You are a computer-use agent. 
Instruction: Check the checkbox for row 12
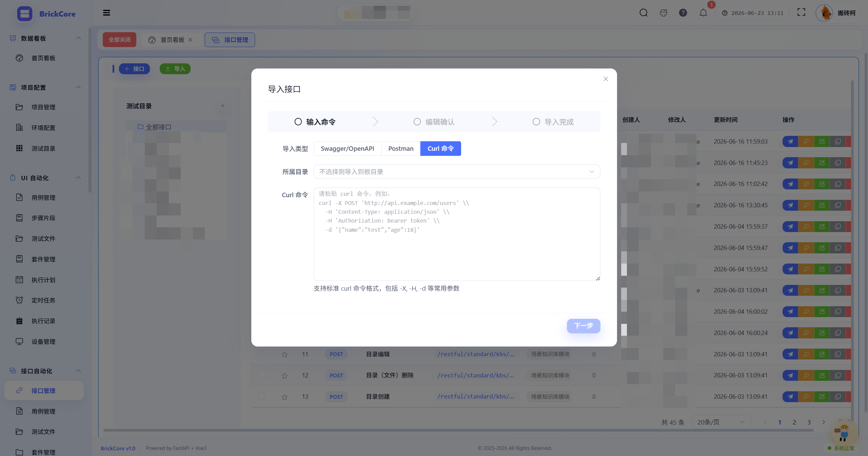point(261,375)
